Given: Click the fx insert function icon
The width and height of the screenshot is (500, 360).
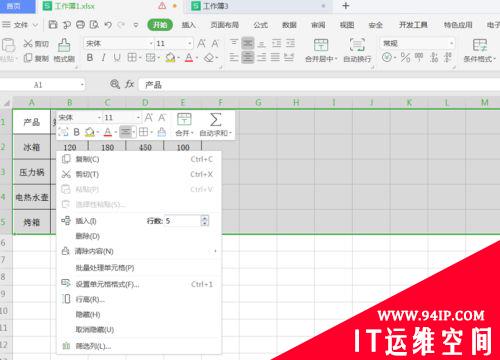Looking at the screenshot, I should [x=130, y=84].
